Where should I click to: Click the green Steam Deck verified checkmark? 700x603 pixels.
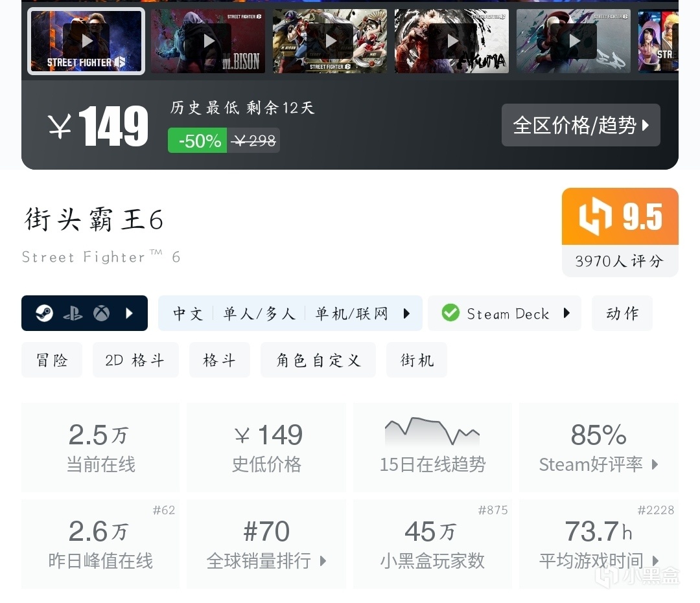click(450, 313)
